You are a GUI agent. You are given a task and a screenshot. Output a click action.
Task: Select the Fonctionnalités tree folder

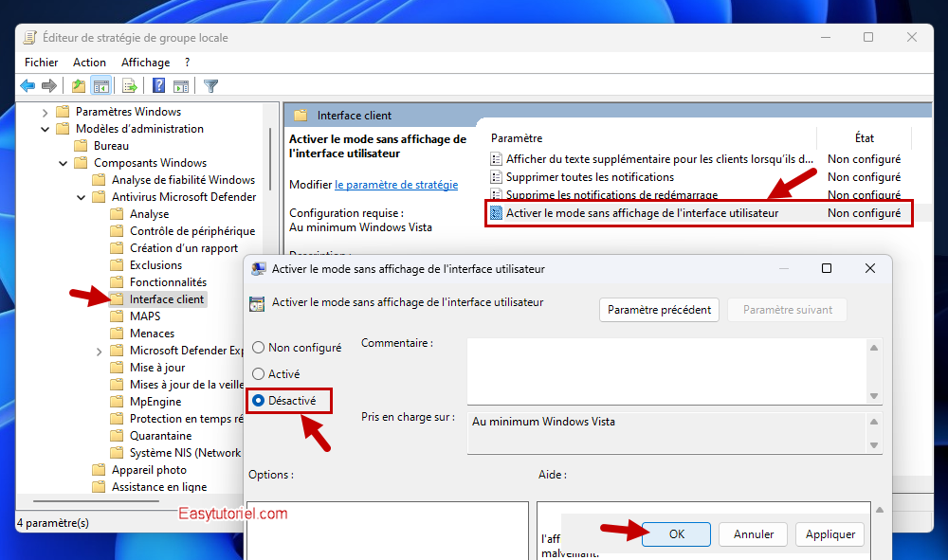pyautogui.click(x=168, y=282)
